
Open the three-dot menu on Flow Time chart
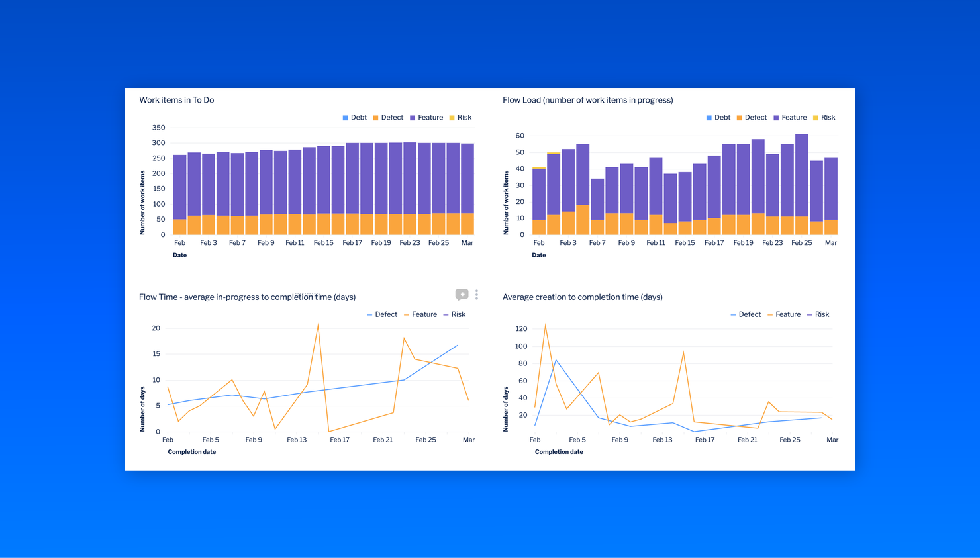click(x=477, y=294)
